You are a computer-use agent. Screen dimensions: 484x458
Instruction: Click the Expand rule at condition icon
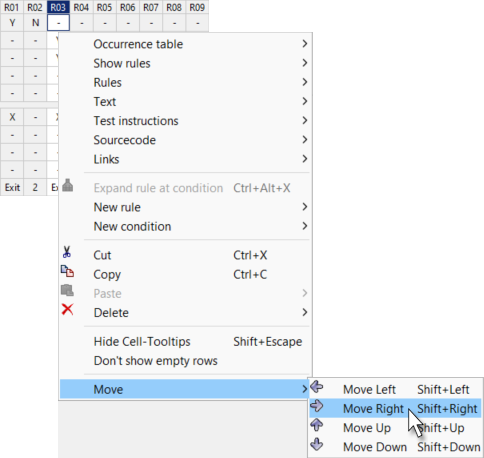point(67,185)
